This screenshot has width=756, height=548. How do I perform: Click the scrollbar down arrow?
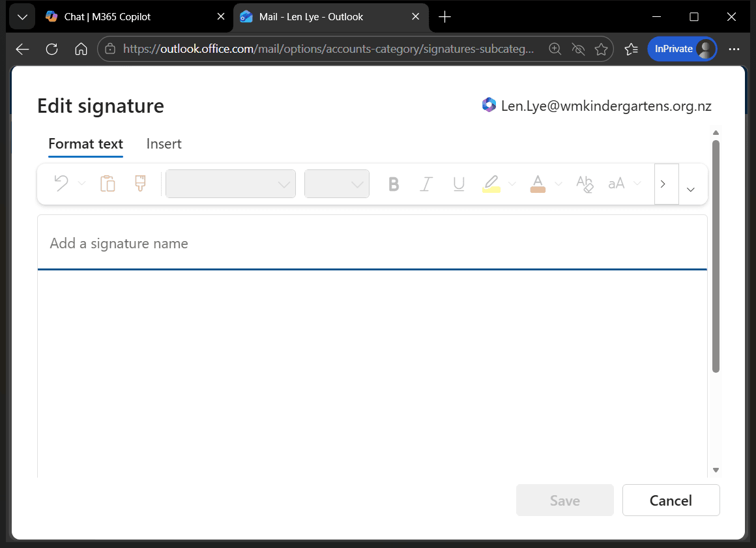[x=716, y=470]
